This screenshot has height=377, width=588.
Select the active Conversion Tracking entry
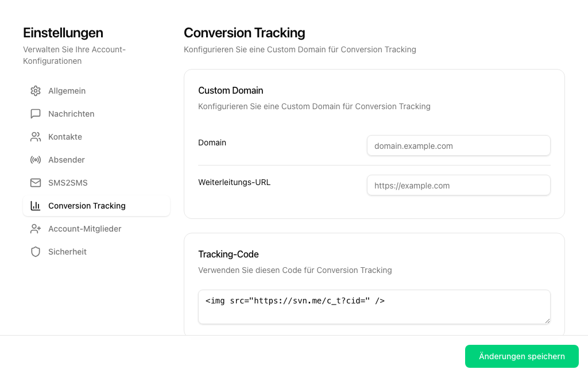click(88, 206)
